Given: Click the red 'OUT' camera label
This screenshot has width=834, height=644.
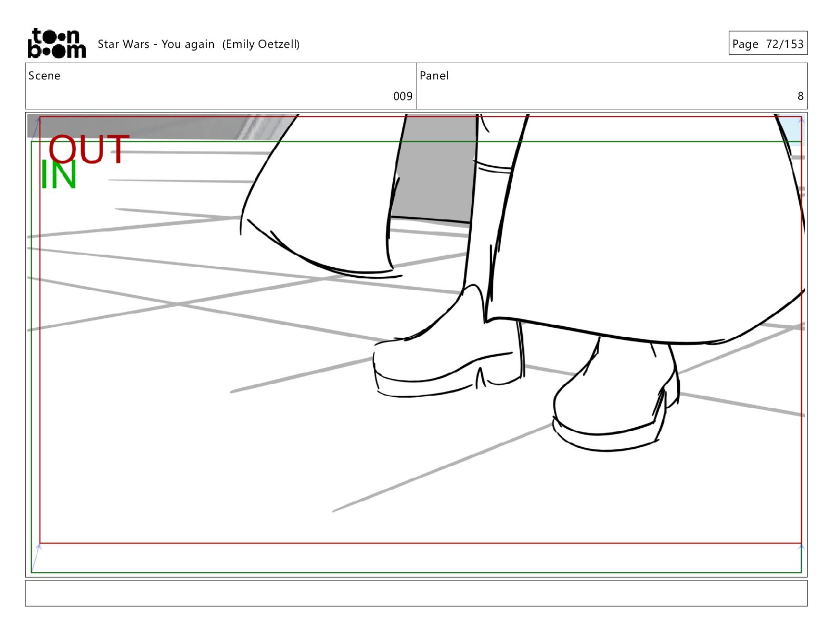Looking at the screenshot, I should (88, 149).
